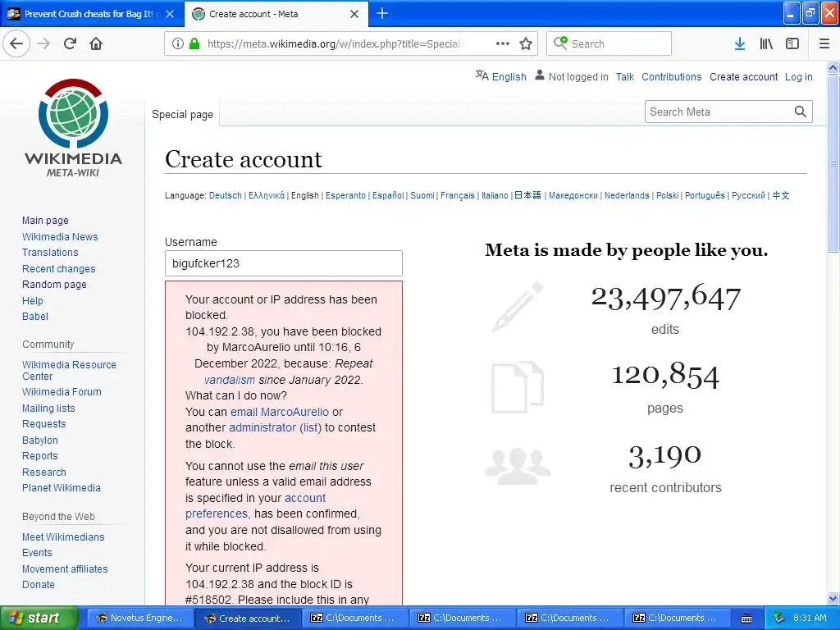Click the Search Meta magnifier icon
This screenshot has width=840, height=630.
[x=801, y=112]
